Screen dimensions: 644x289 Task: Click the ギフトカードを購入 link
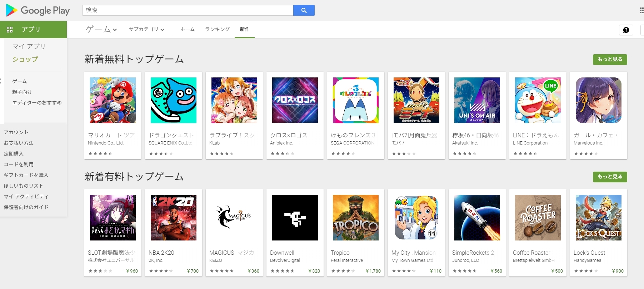(x=26, y=175)
